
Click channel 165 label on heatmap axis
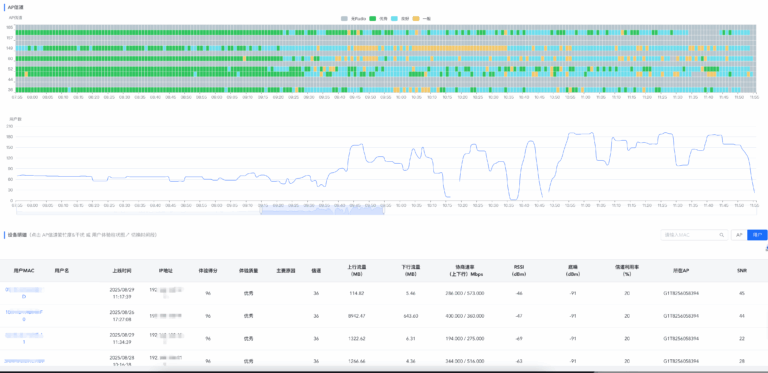pyautogui.click(x=10, y=27)
